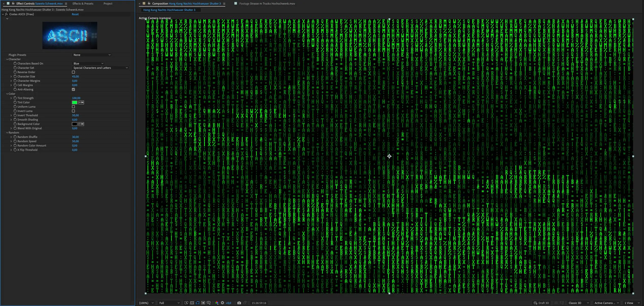Toggle the transparency grid icon
Viewport: 644px width, 306px height.
click(192, 303)
